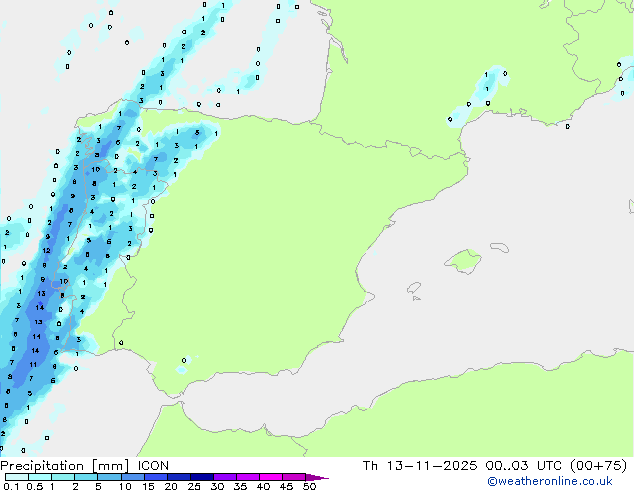Image resolution: width=634 pixels, height=490 pixels.
Task: Click the '(00+75)' forecast offset text
Action: pos(598,466)
